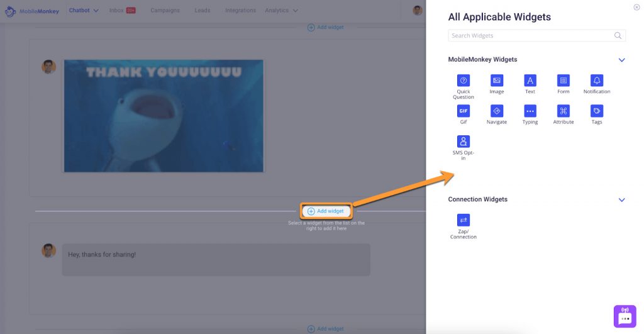644x334 pixels.
Task: Click the search magnifier icon
Action: [x=618, y=36]
